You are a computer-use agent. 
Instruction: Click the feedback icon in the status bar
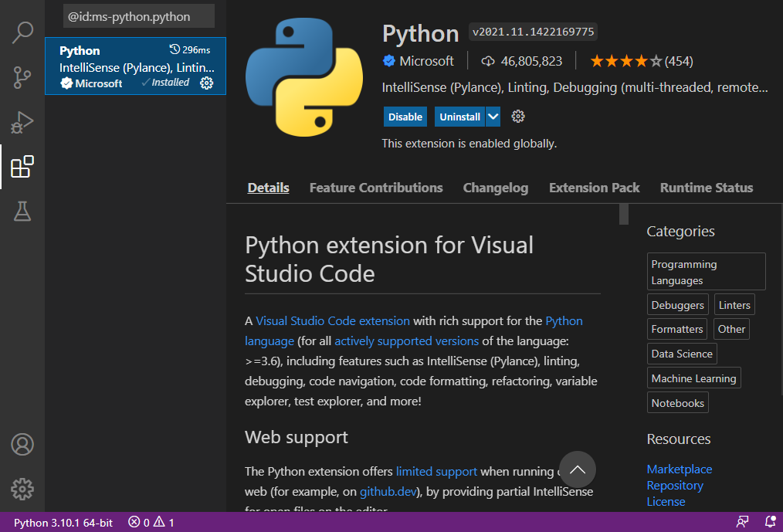click(x=743, y=523)
